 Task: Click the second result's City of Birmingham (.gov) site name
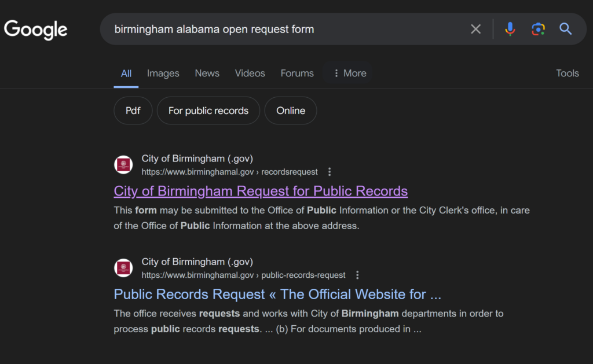pos(197,262)
